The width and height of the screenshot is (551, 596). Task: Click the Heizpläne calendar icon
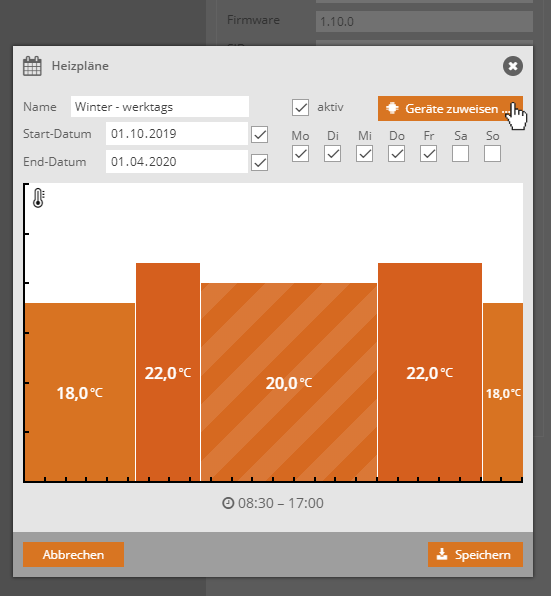point(32,66)
